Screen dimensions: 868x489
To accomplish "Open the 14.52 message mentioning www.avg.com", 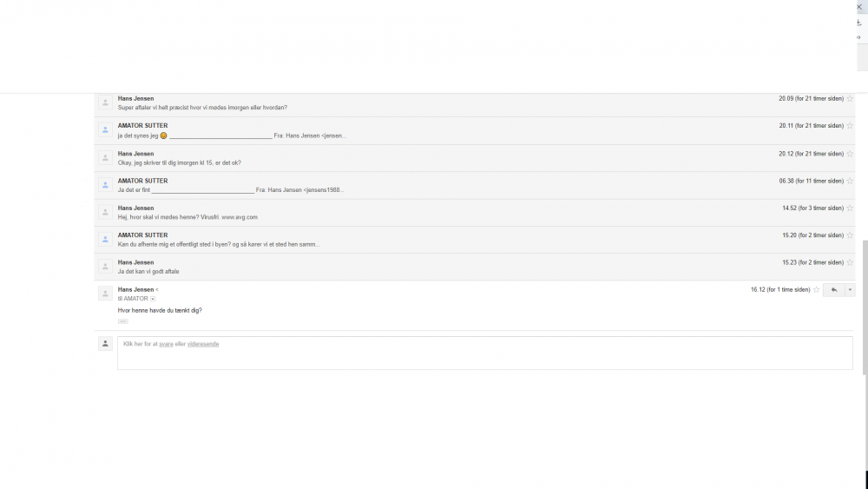I will [x=475, y=213].
